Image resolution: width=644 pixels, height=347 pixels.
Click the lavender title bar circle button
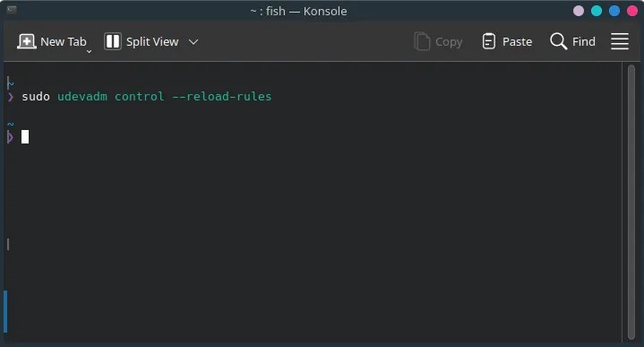(x=579, y=11)
